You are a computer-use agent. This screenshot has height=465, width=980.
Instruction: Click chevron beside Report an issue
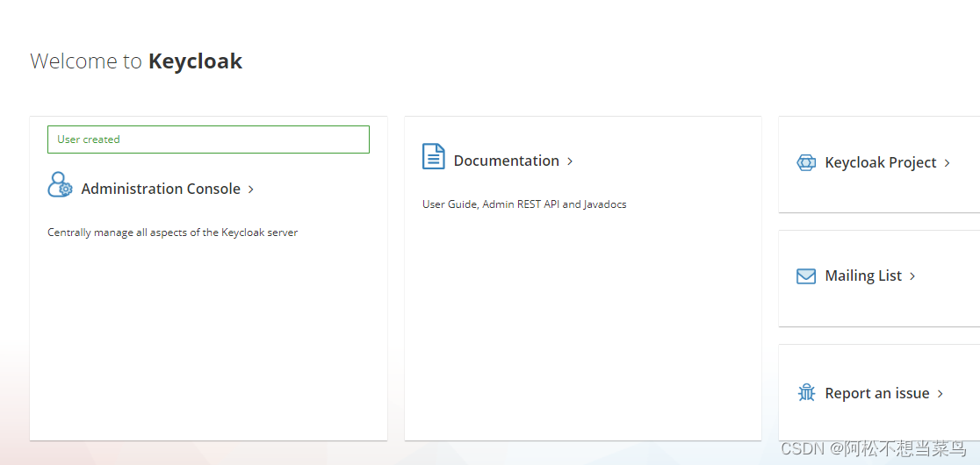point(940,394)
